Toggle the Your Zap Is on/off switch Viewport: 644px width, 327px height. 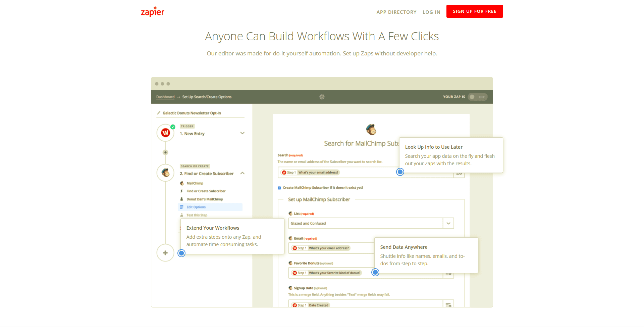click(x=477, y=97)
